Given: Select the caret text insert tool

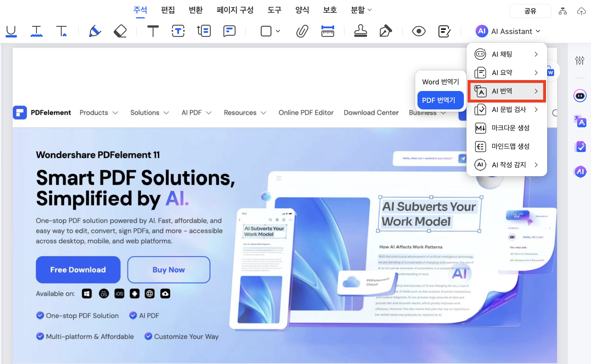Looking at the screenshot, I should tap(61, 31).
